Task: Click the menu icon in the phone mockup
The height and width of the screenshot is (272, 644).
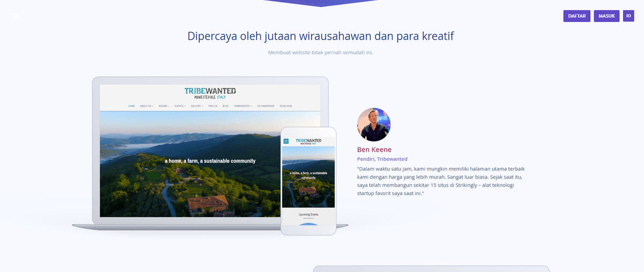Action: click(286, 141)
